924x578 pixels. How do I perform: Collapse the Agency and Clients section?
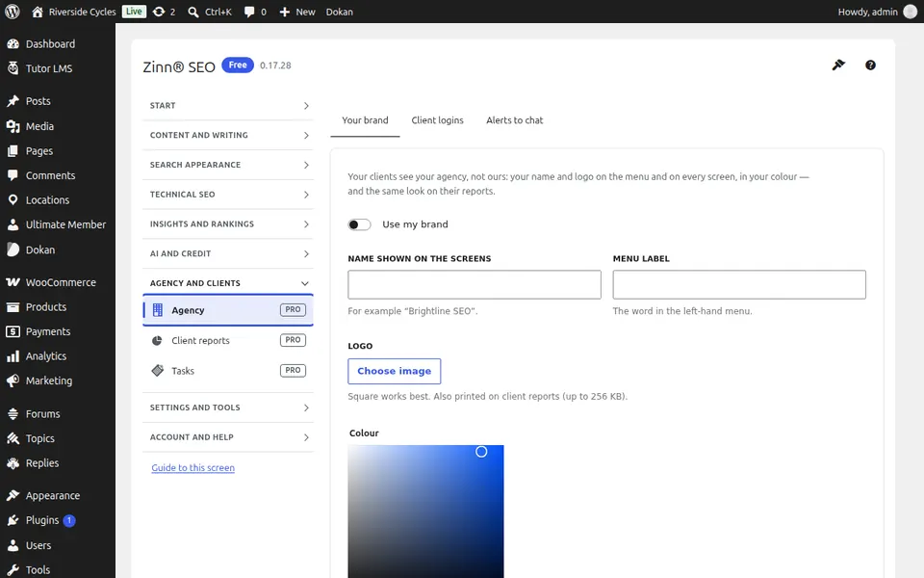228,283
